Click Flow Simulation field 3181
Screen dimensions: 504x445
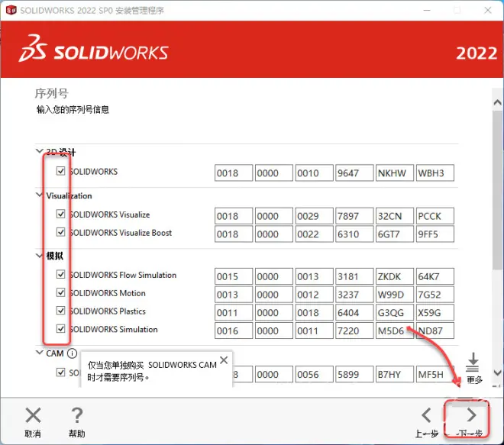tap(354, 276)
